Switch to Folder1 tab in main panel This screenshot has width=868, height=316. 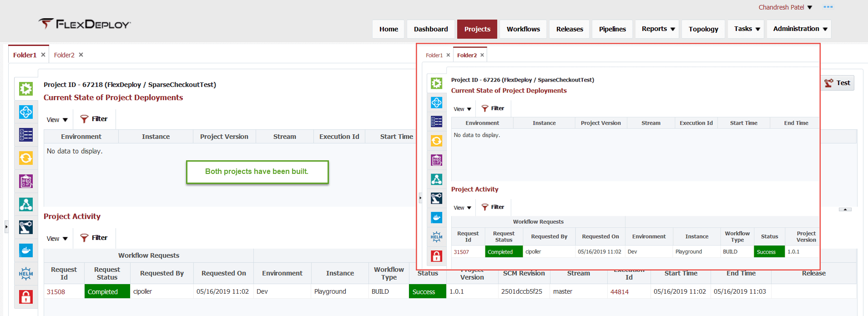coord(25,55)
